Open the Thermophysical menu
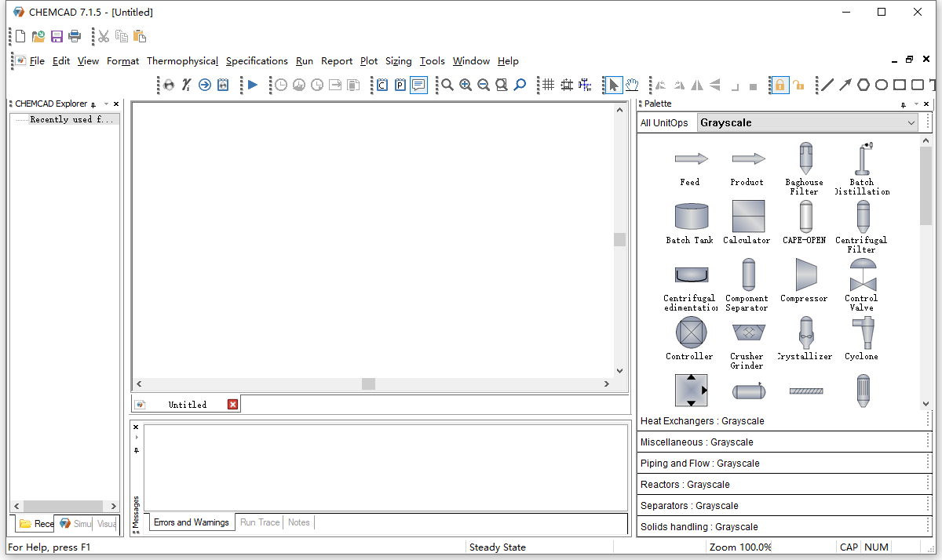Viewport: 942px width, 560px height. [182, 61]
